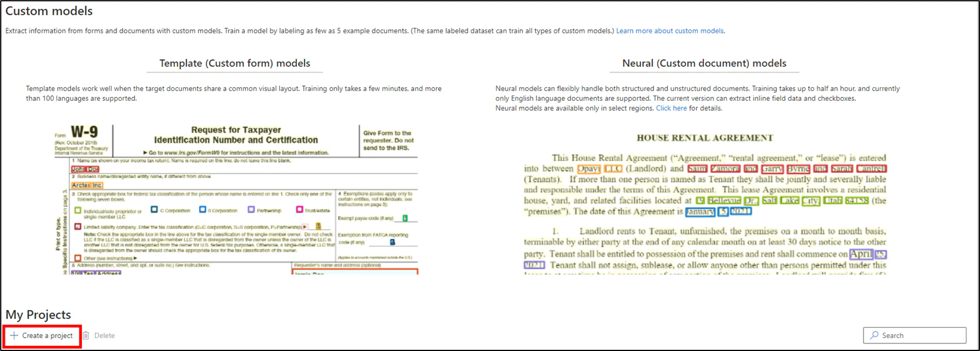Click the Search projects input field
Viewport: 980px width, 351px height.
[x=914, y=335]
